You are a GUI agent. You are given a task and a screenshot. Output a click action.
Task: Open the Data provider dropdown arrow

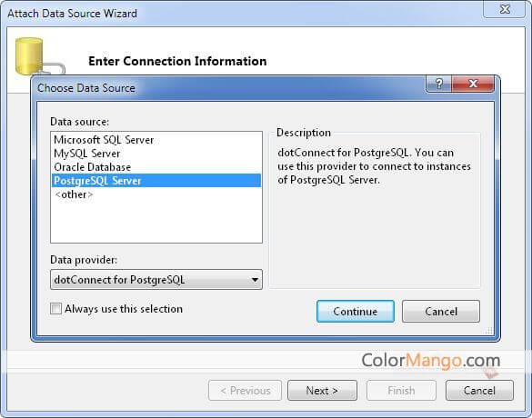click(255, 280)
